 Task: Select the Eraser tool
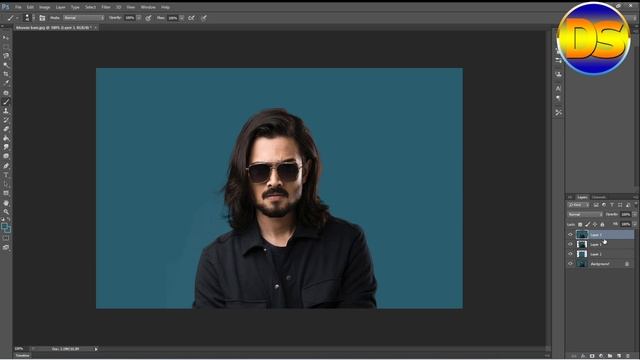6,129
